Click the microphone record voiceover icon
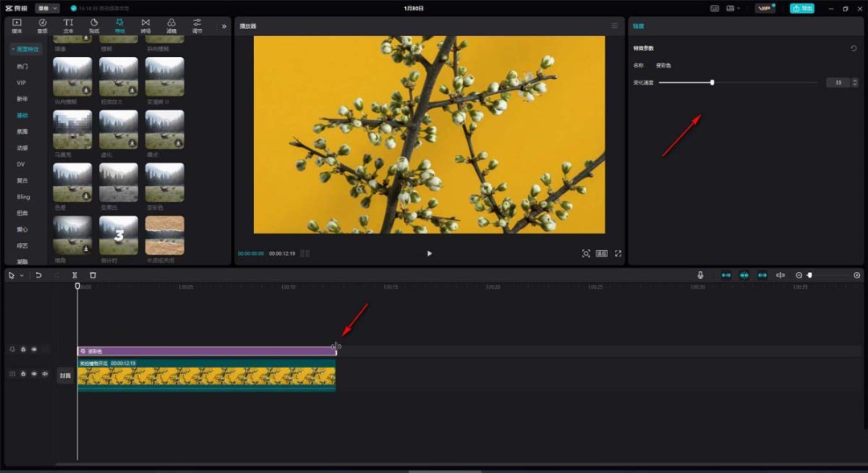This screenshot has height=473, width=868. tap(700, 275)
